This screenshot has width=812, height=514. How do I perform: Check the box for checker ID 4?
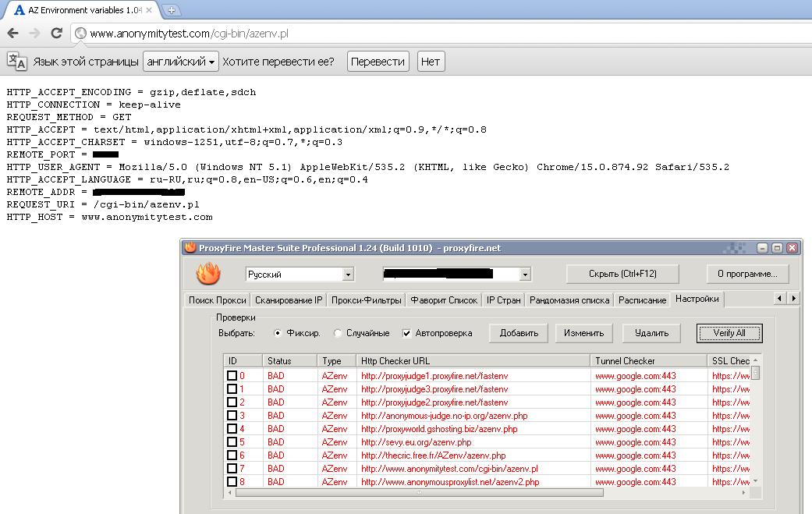click(x=232, y=428)
